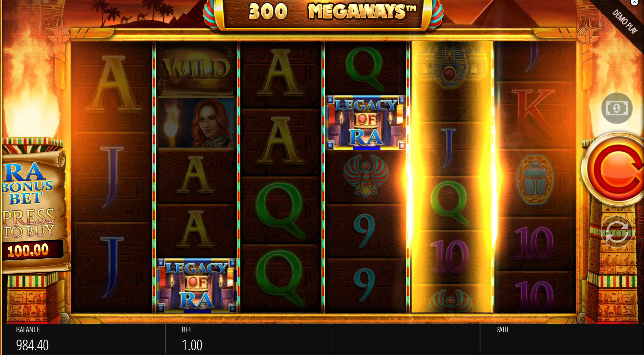Click the Paid panel
644x355 pixels.
[x=562, y=339]
